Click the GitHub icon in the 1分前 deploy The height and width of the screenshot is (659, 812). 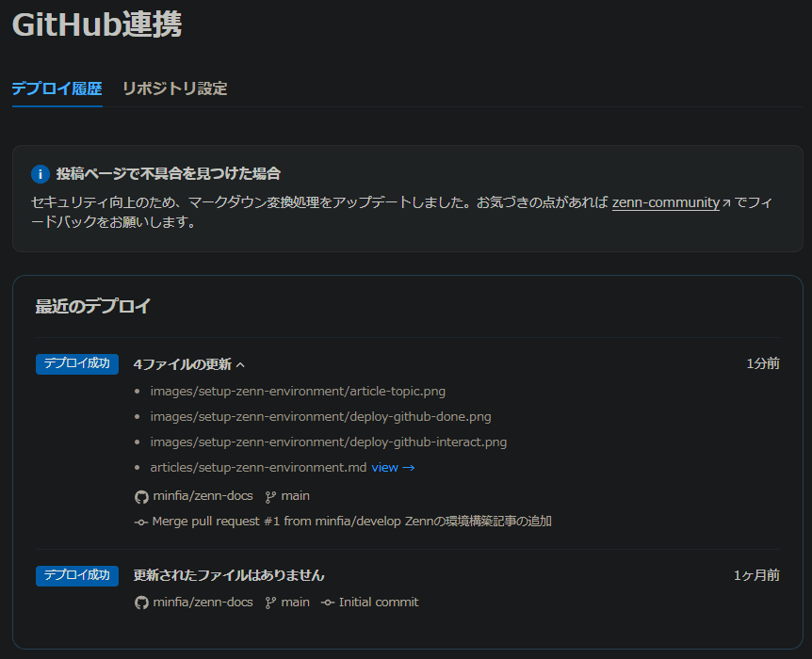click(141, 497)
